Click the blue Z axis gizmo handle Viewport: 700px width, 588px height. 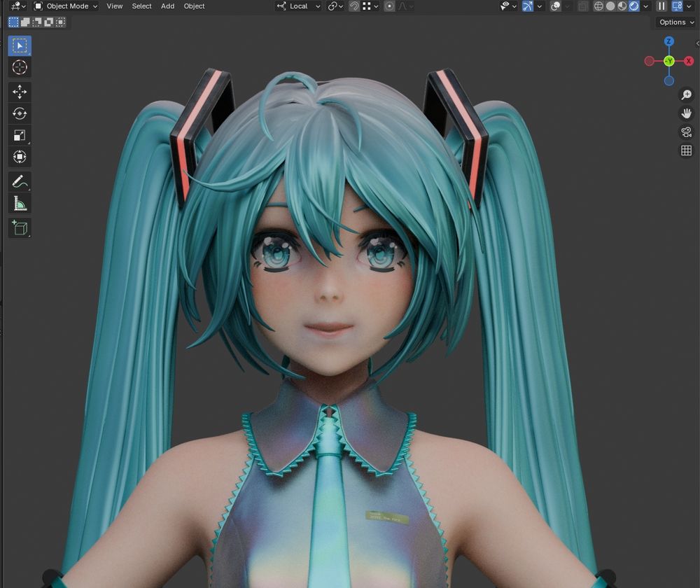[x=668, y=41]
